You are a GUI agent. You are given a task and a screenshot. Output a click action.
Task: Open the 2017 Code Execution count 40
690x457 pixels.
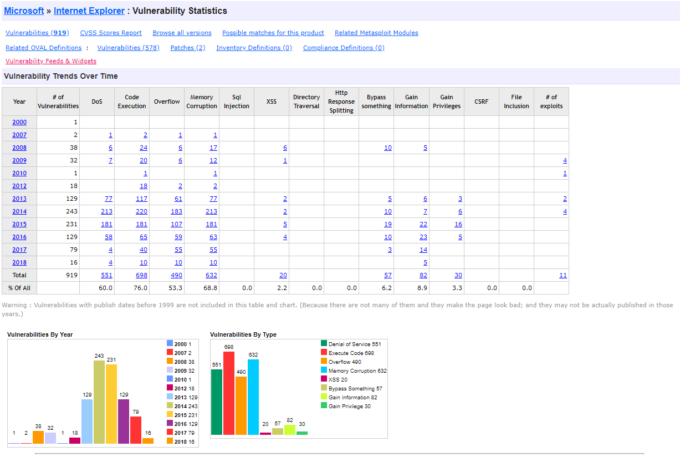coord(143,250)
